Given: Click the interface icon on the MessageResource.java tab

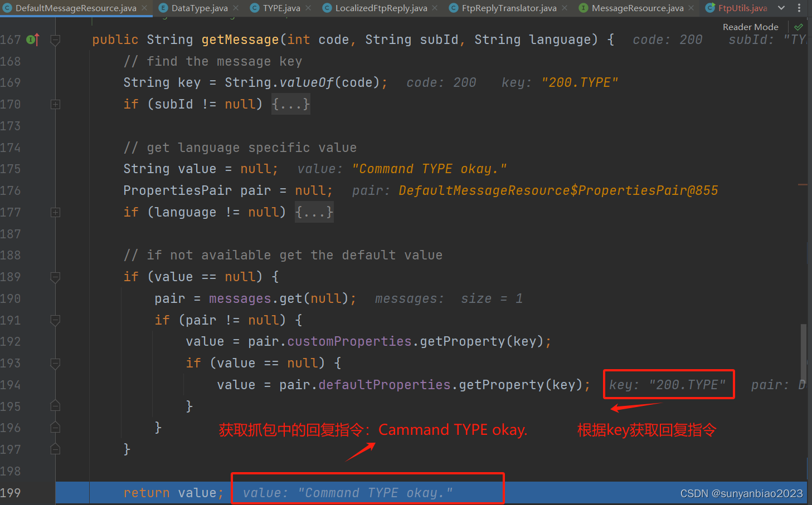Looking at the screenshot, I should pyautogui.click(x=584, y=8).
